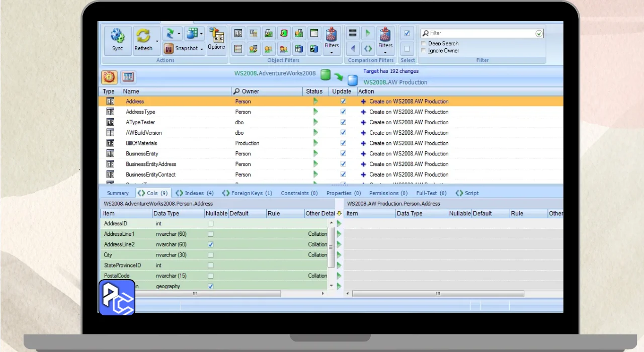Viewport: 644px width, 352px height.
Task: Click into the Filter search field
Action: tap(480, 33)
